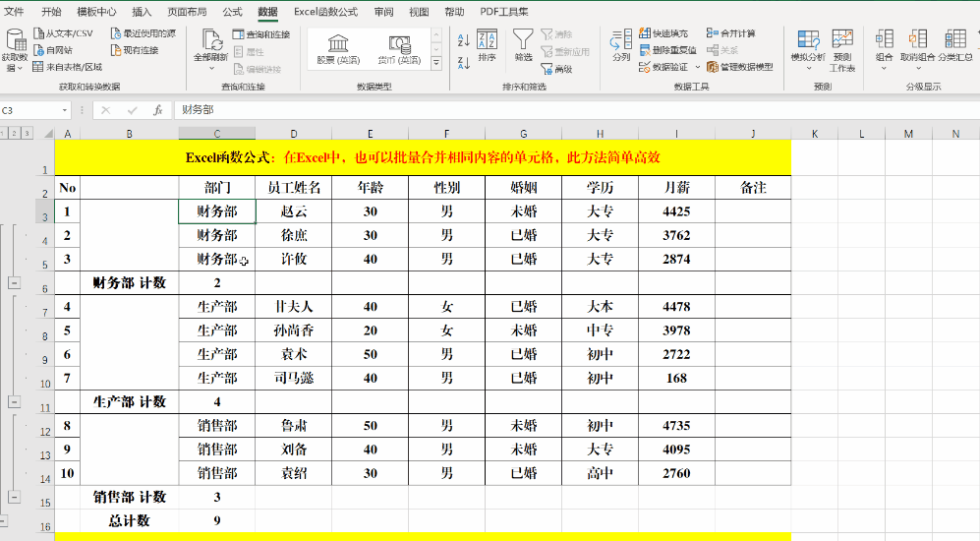Open the What-If Analysis dropdown chevron
The image size is (980, 541).
pos(808,68)
